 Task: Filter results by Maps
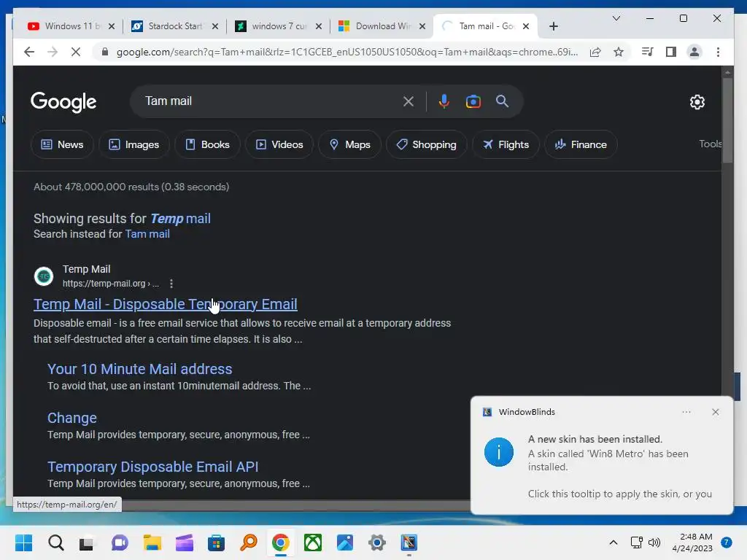(349, 144)
